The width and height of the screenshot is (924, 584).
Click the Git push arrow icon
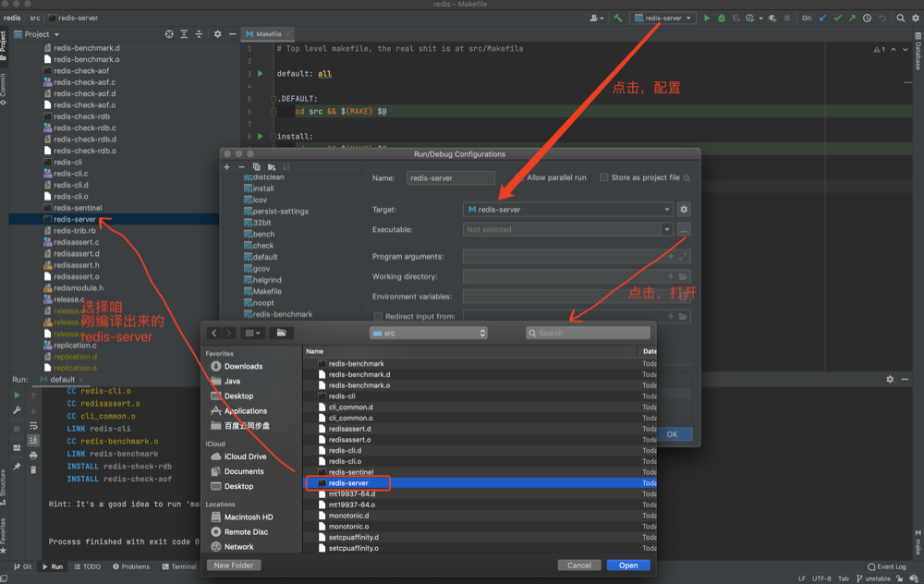852,18
